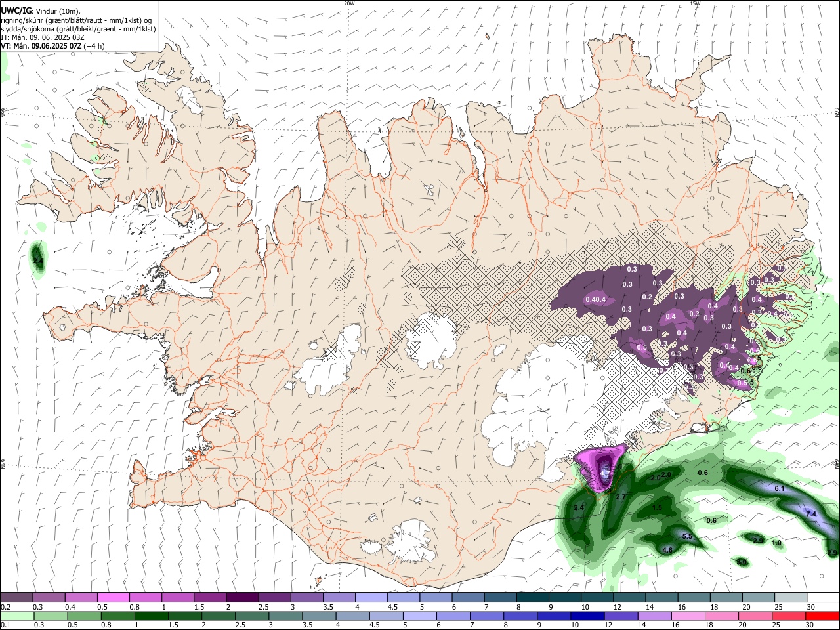Click the light pink swatch between 16 and 18
Image resolution: width=840 pixels, height=630 pixels.
point(688,616)
